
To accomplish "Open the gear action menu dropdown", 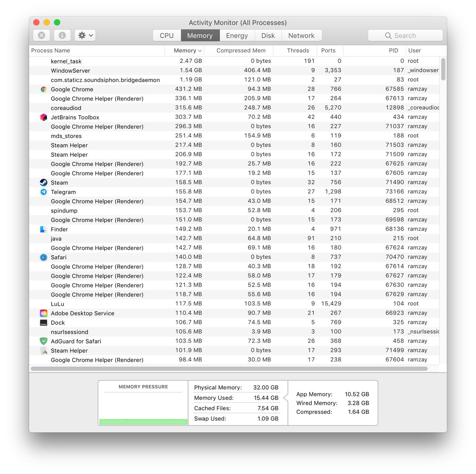I will [x=85, y=35].
